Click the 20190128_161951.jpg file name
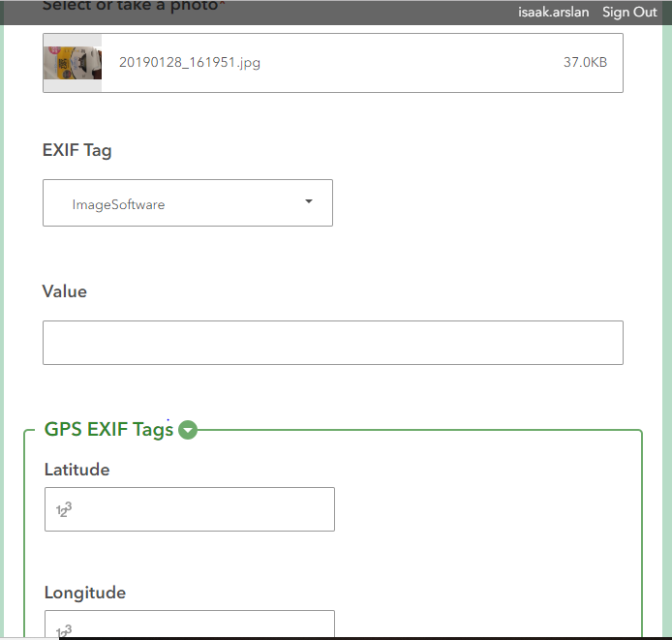 pos(190,63)
